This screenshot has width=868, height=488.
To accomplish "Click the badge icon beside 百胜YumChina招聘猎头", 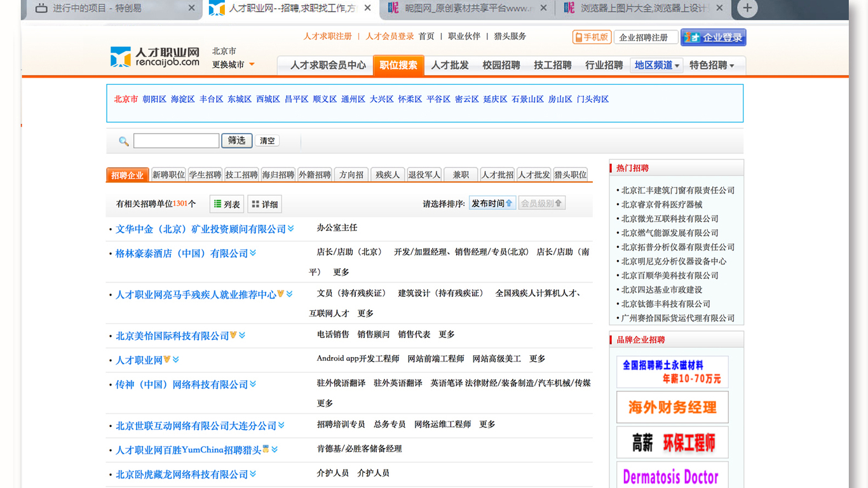I will 266,449.
